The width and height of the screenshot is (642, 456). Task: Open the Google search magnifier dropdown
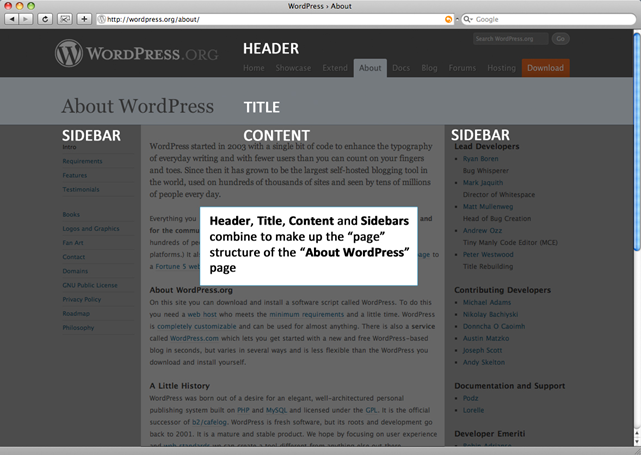click(x=468, y=19)
